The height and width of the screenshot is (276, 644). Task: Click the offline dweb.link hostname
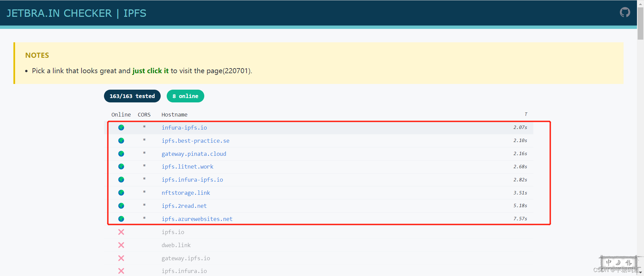176,245
